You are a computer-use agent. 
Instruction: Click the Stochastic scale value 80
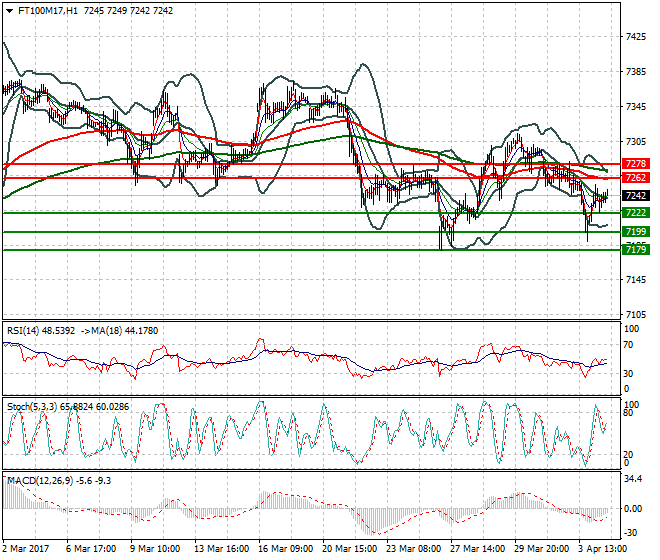tap(628, 413)
